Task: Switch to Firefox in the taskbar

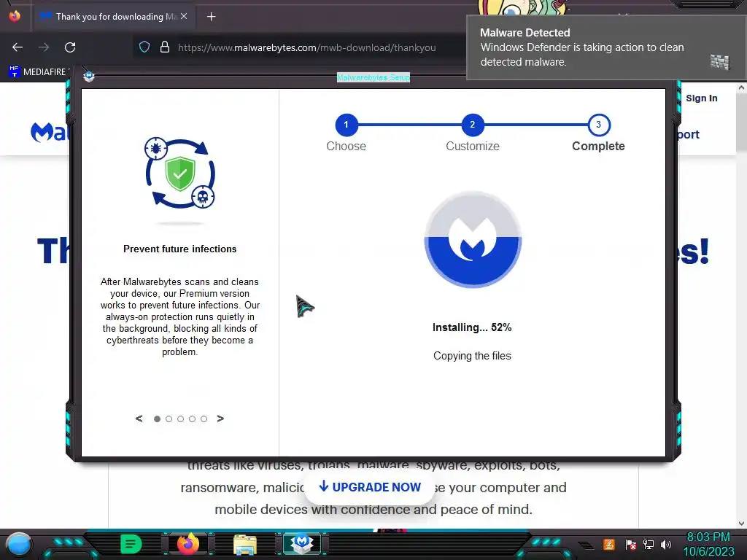Action: [x=187, y=544]
